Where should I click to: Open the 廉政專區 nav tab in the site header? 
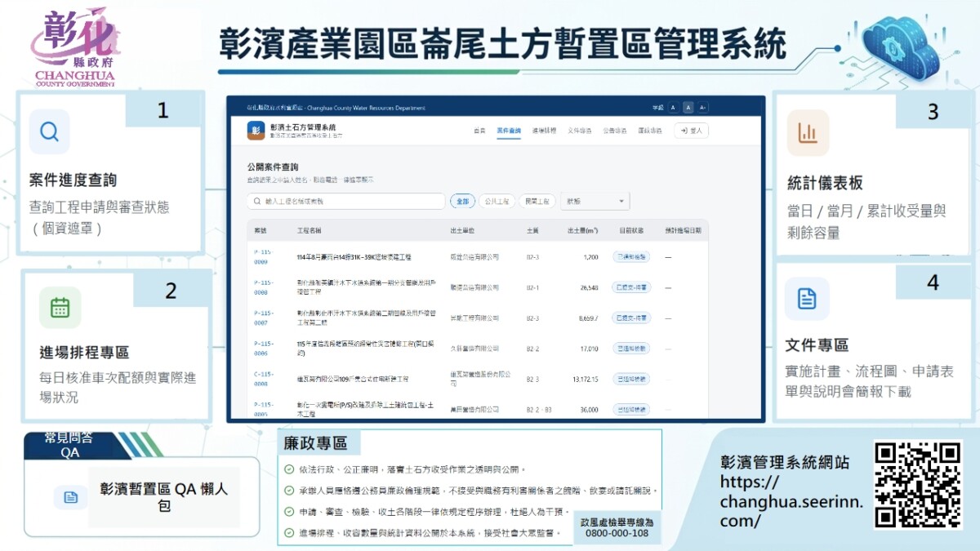[x=651, y=131]
